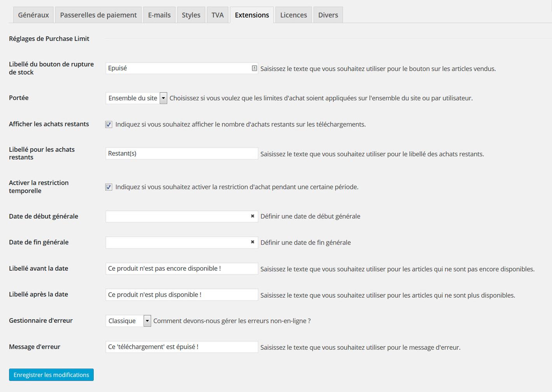Open the TVA tab
The height and width of the screenshot is (392, 552).
(217, 15)
